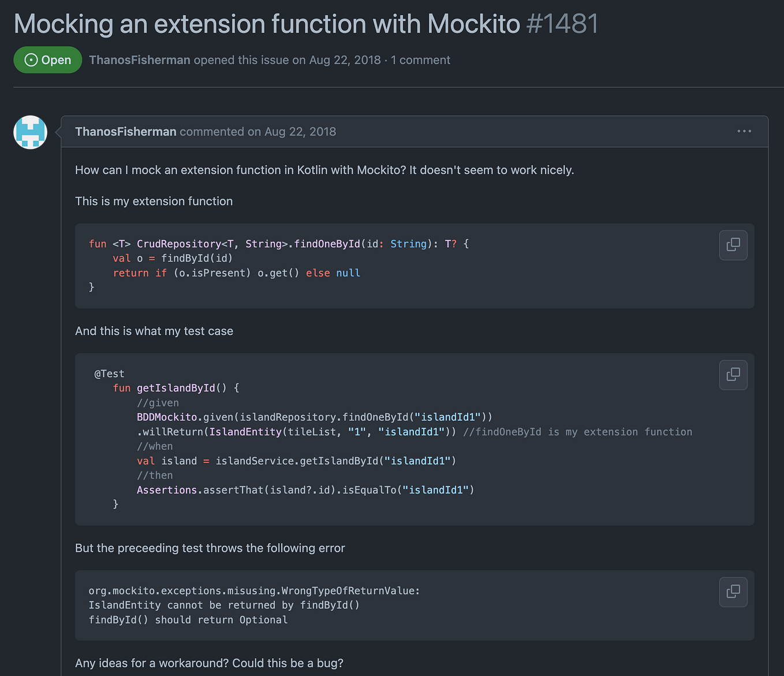Toggle the Open issue state badge
The image size is (784, 676).
(x=47, y=59)
